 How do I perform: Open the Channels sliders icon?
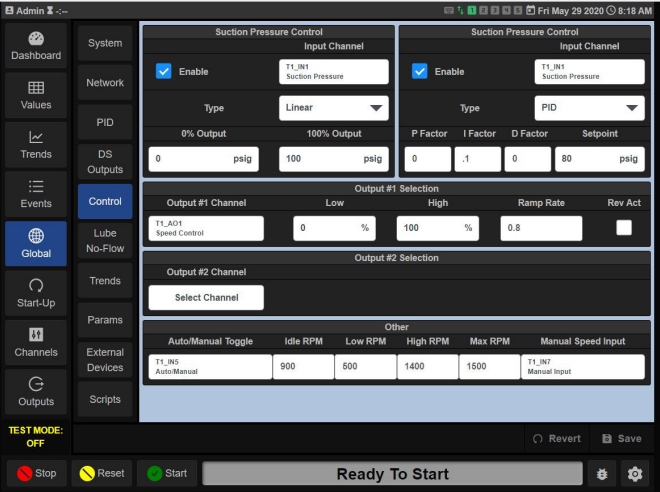pos(36,334)
